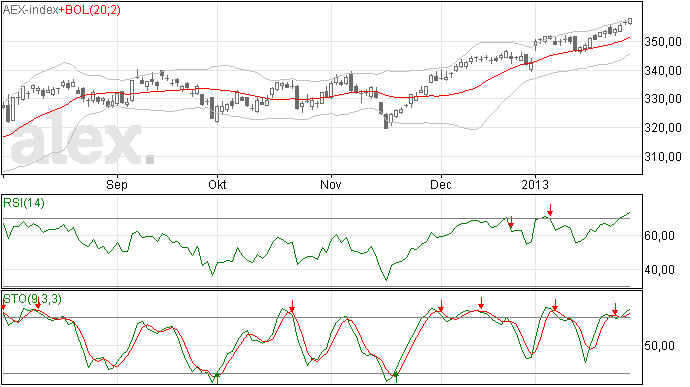The height and width of the screenshot is (387, 690).
Task: Click the red stochastic arrow in early January 2013
Action: pos(555,305)
